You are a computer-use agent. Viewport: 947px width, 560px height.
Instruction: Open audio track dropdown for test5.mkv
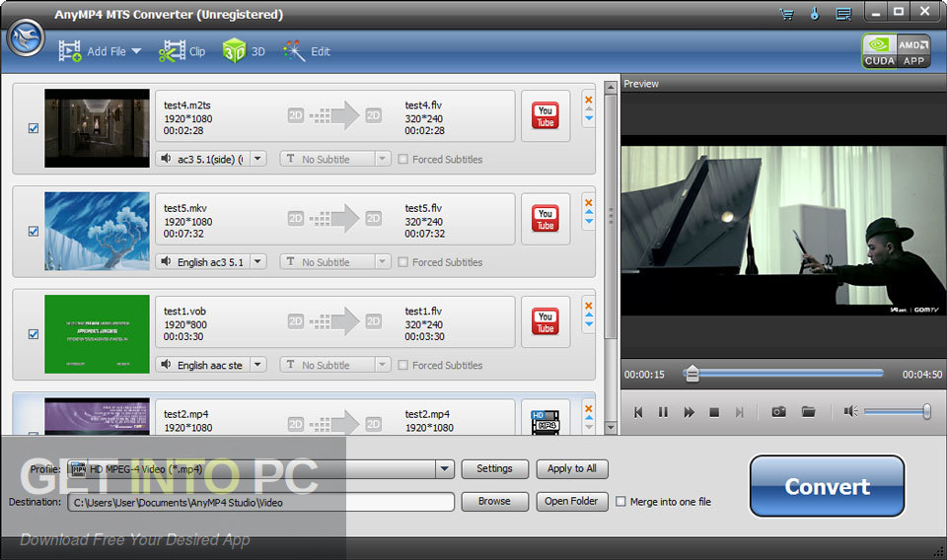pos(257,262)
